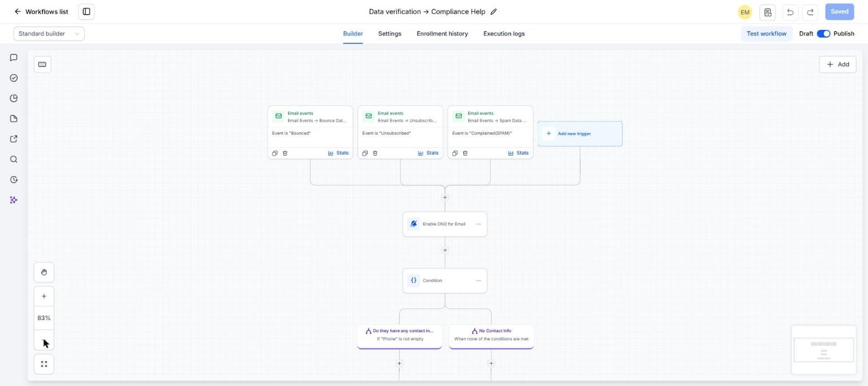Open the comments icon in the left sidebar
868x386 pixels.
tap(14, 58)
